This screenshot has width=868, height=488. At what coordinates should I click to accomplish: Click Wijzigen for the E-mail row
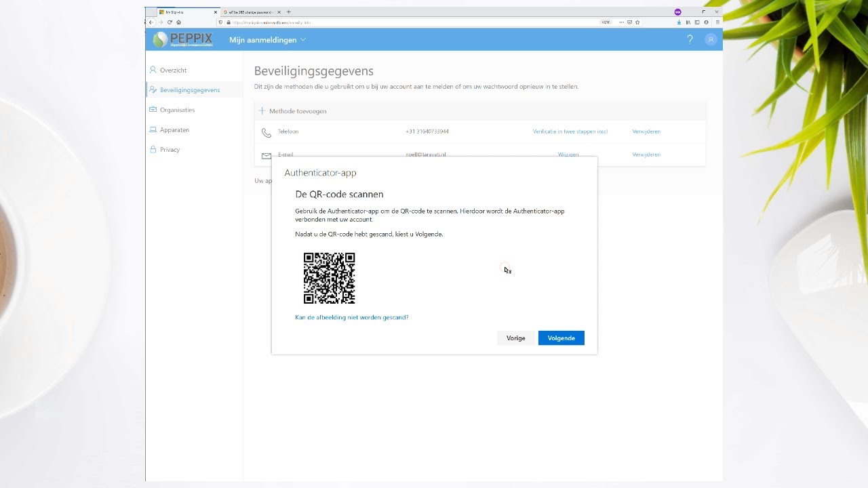568,155
